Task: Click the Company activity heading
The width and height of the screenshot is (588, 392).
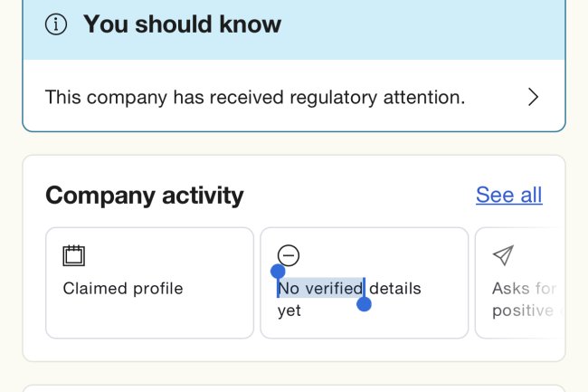Action: click(144, 195)
